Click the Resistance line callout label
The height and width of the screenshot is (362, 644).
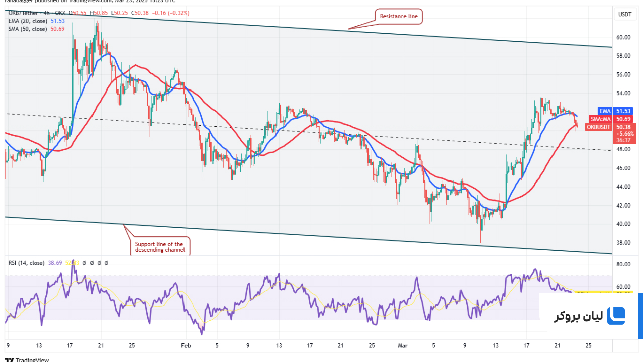pyautogui.click(x=399, y=17)
